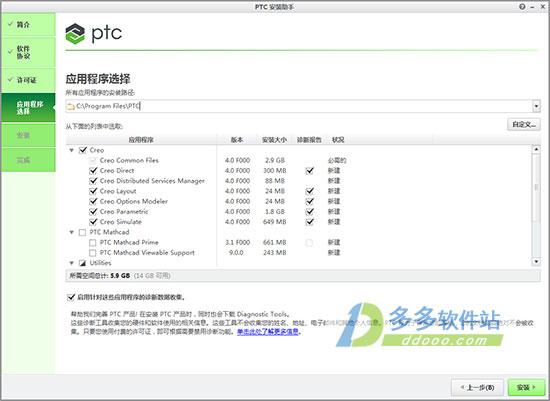This screenshot has height=401, width=550.
Task: Uncheck Creo Layout application
Action: [93, 191]
